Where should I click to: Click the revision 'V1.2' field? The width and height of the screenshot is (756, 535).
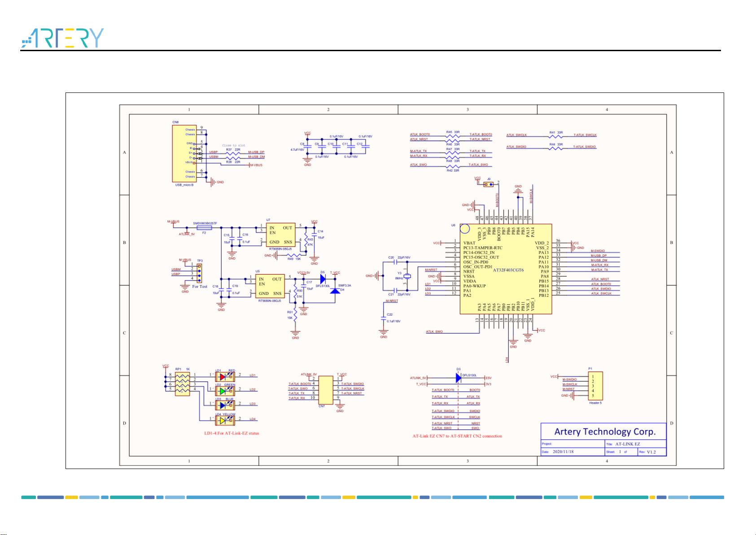coord(651,452)
